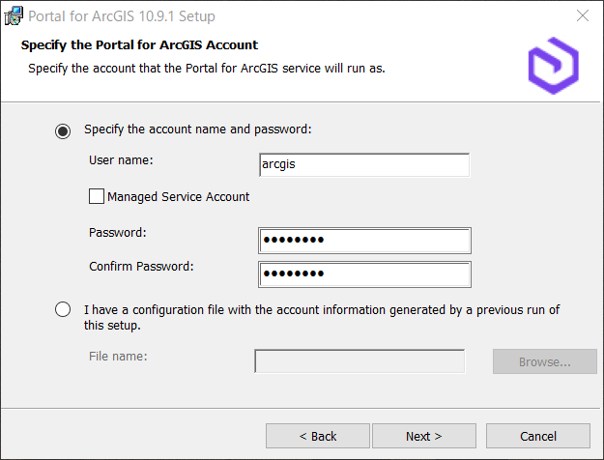Image resolution: width=604 pixels, height=460 pixels.
Task: Click the 'Portal for ArcGIS 10.9.1 Setup' title text
Action: point(122,16)
